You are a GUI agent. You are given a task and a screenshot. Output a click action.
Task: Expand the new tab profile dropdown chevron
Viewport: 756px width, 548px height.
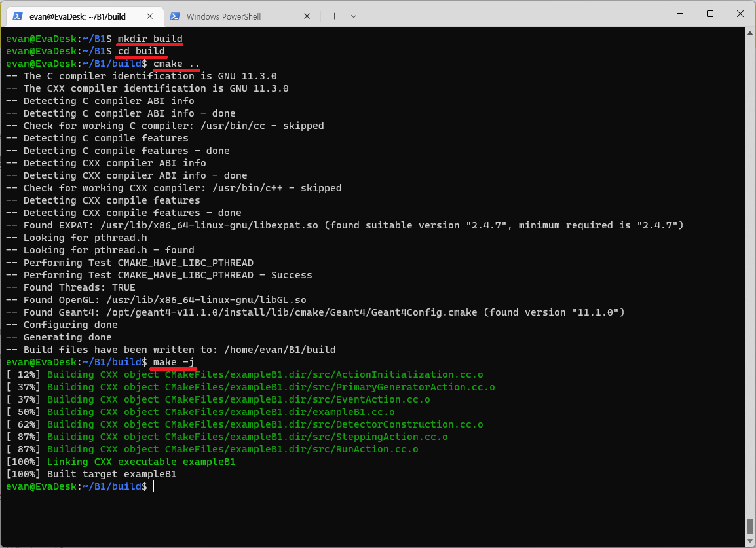354,16
